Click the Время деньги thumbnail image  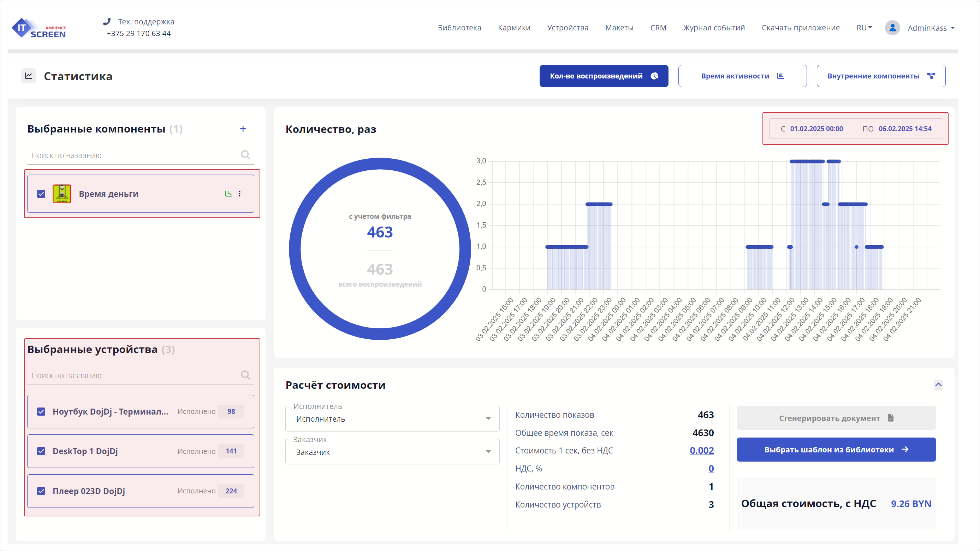click(62, 194)
